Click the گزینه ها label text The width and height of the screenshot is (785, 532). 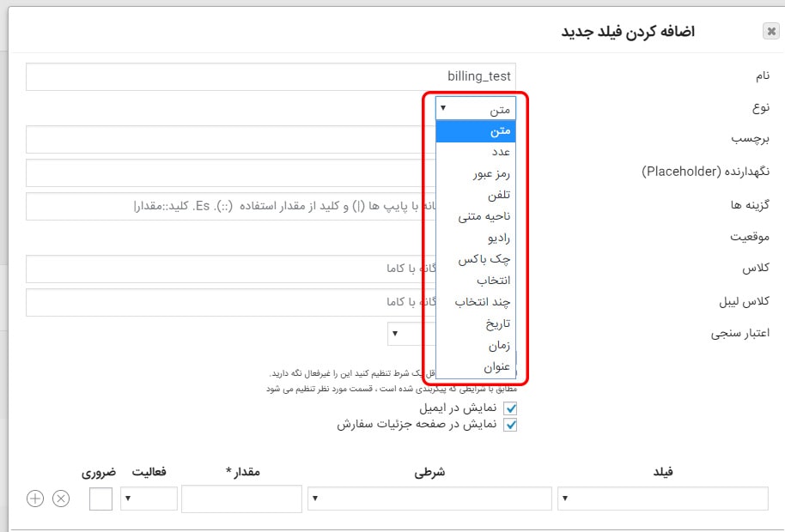pyautogui.click(x=750, y=205)
